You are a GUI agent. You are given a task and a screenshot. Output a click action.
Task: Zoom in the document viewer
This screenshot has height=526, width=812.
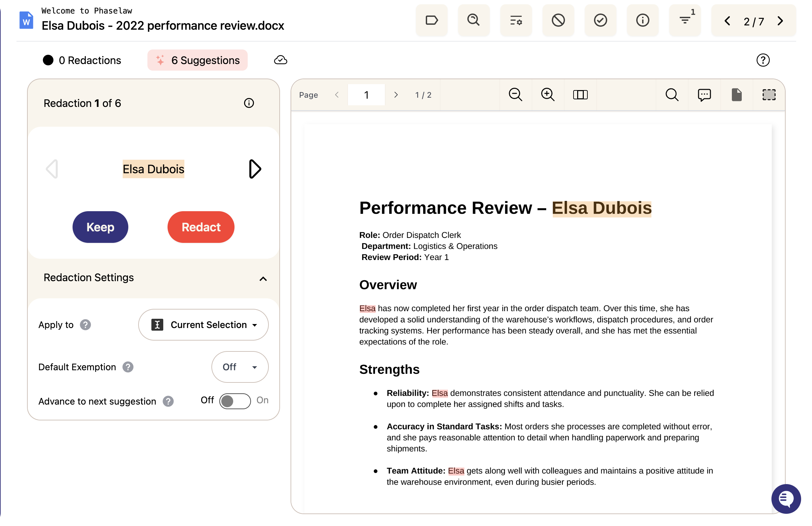click(547, 95)
